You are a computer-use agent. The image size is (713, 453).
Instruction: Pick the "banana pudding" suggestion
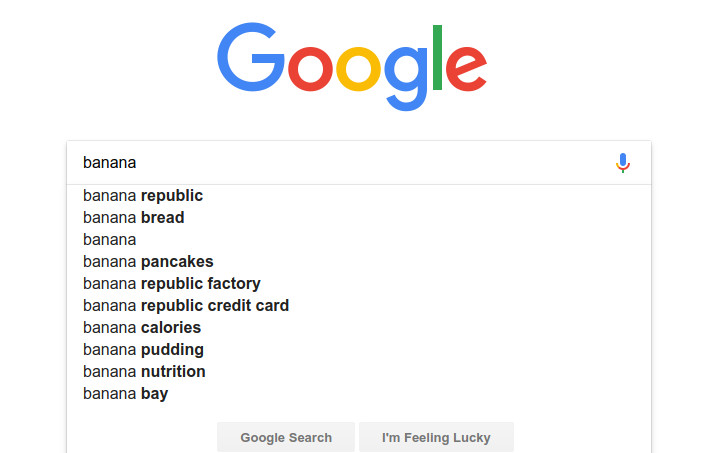[359, 349]
